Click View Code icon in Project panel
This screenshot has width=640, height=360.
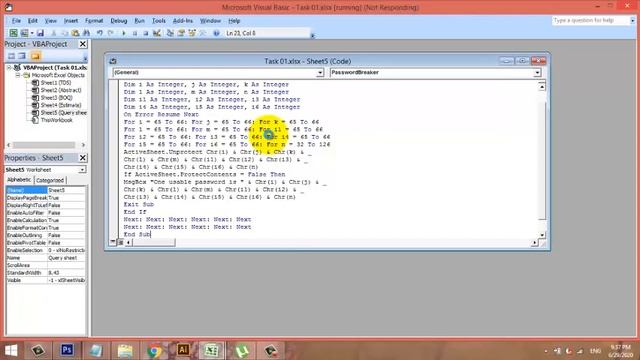coord(11,56)
